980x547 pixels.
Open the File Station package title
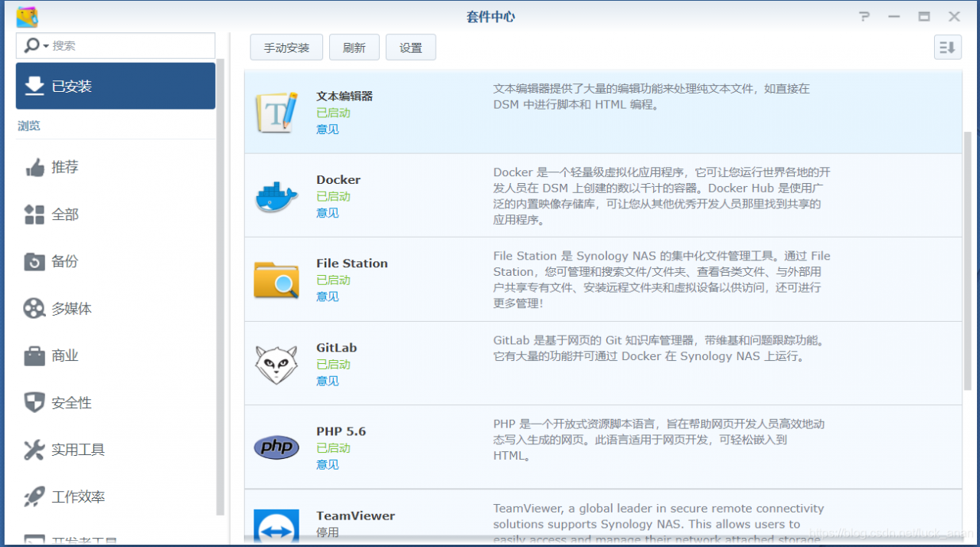pyautogui.click(x=352, y=264)
